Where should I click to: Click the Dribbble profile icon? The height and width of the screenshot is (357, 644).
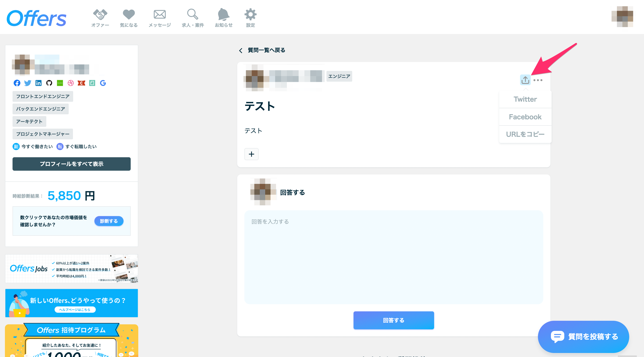[71, 83]
